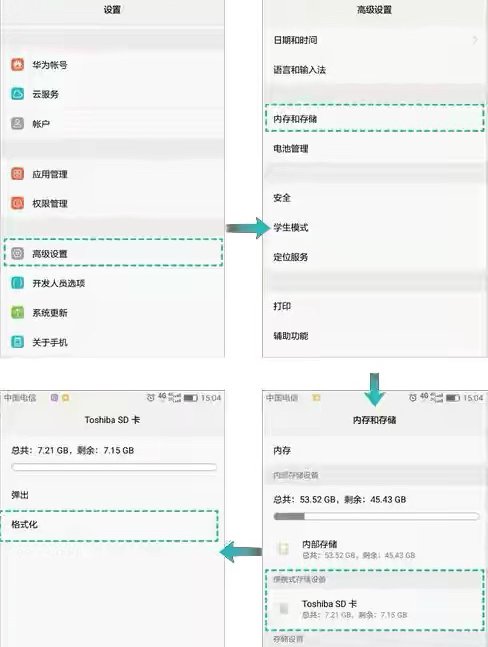Open Toshiba SD 卡 storage entry
The height and width of the screenshot is (647, 488).
click(x=375, y=609)
